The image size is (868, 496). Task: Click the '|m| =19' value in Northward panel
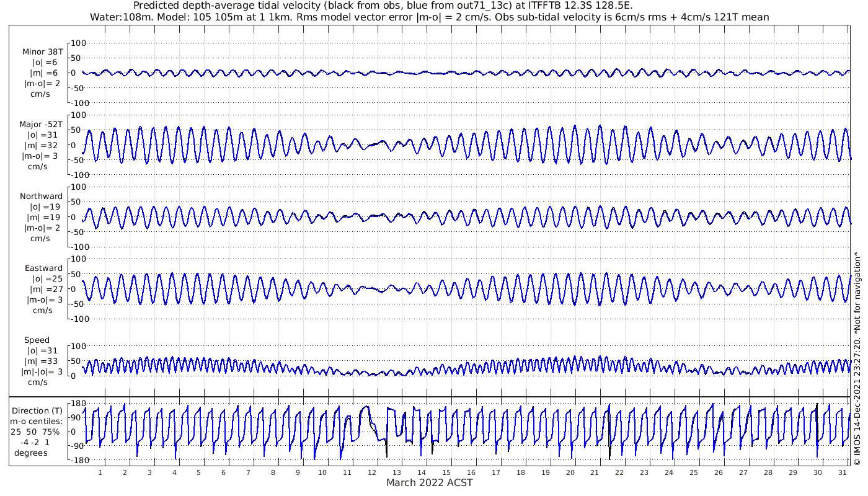tap(43, 217)
